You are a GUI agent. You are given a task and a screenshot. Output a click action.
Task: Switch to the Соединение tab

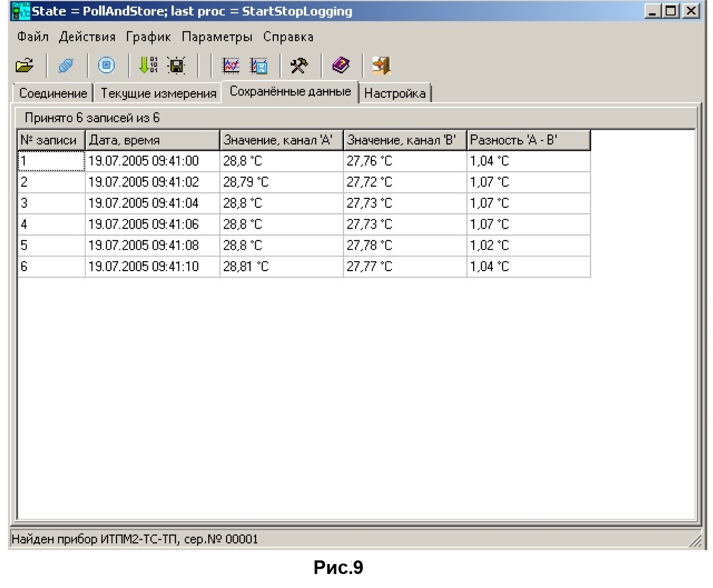pyautogui.click(x=53, y=93)
